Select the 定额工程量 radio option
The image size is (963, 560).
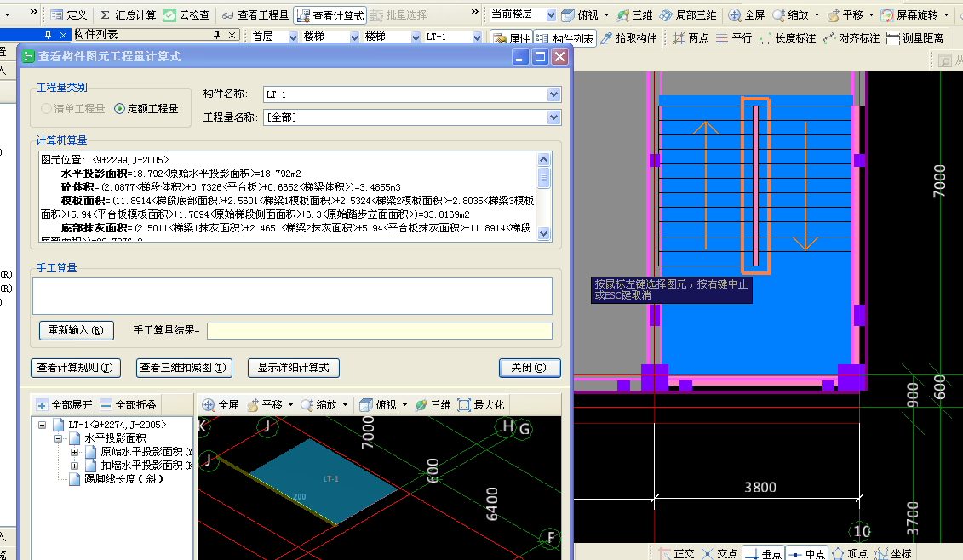tap(146, 109)
